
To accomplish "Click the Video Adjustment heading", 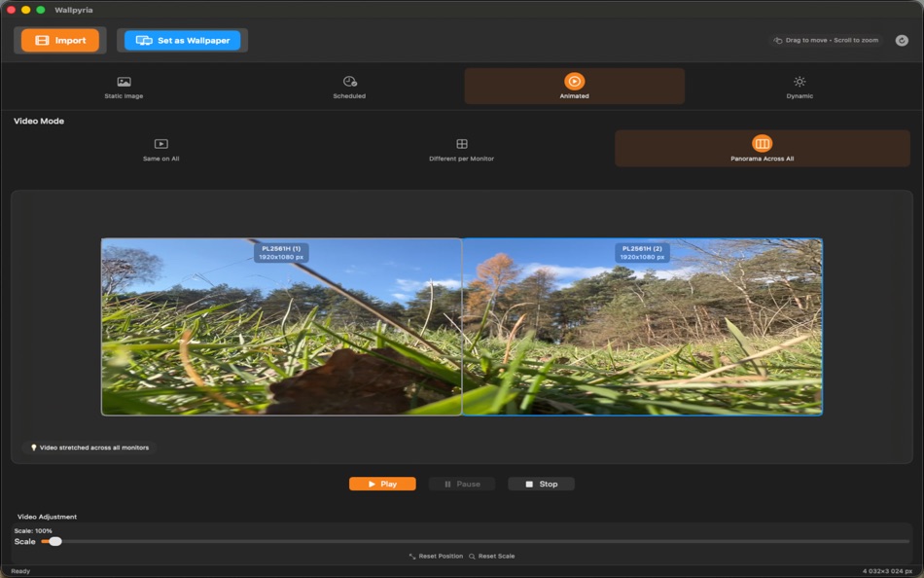I will [47, 517].
